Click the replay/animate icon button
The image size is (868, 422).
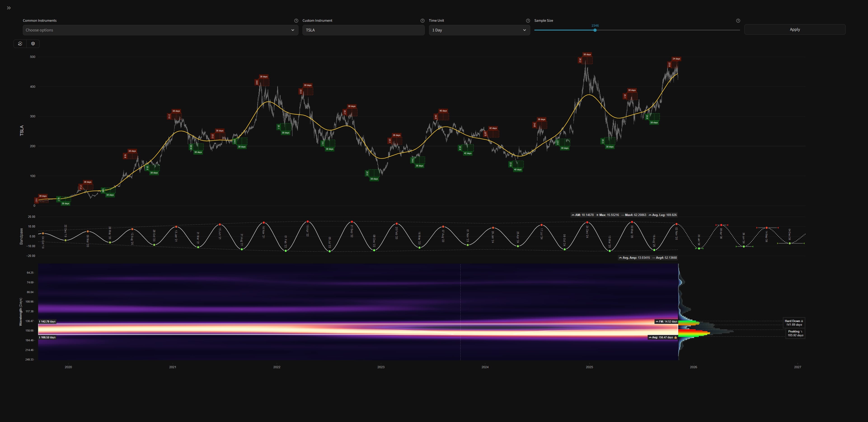20,43
